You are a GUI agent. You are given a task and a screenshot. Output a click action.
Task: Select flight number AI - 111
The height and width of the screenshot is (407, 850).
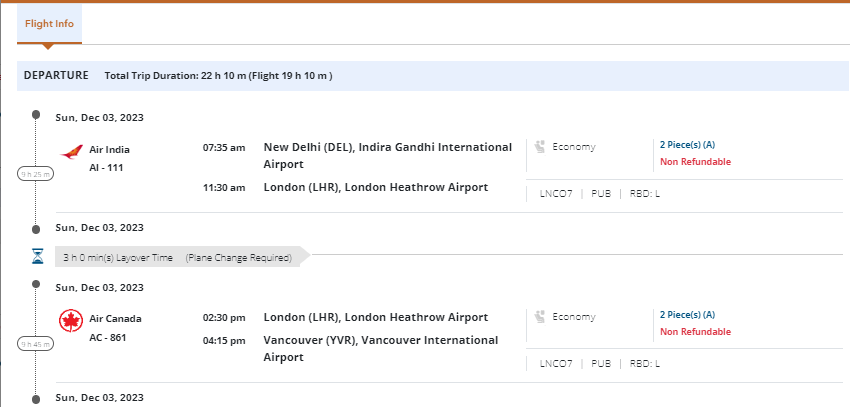point(107,167)
